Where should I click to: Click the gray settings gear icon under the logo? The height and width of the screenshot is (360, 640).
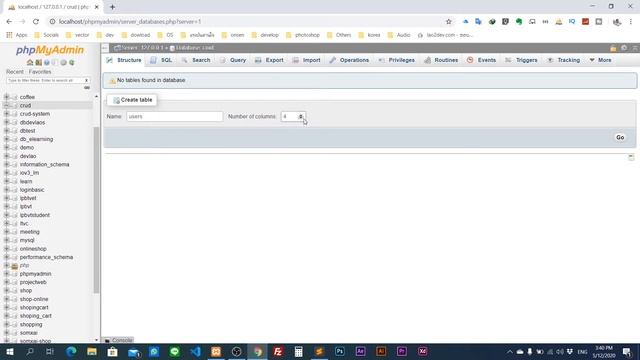(x=63, y=62)
